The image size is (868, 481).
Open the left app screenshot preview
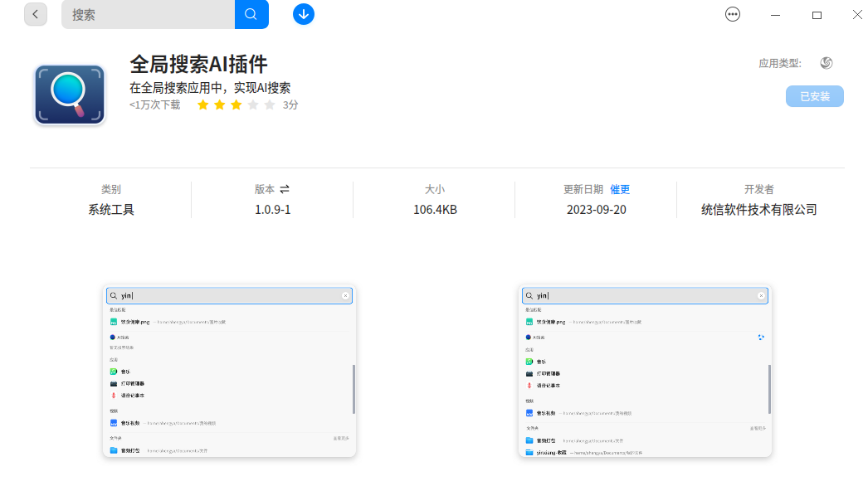[229, 372]
